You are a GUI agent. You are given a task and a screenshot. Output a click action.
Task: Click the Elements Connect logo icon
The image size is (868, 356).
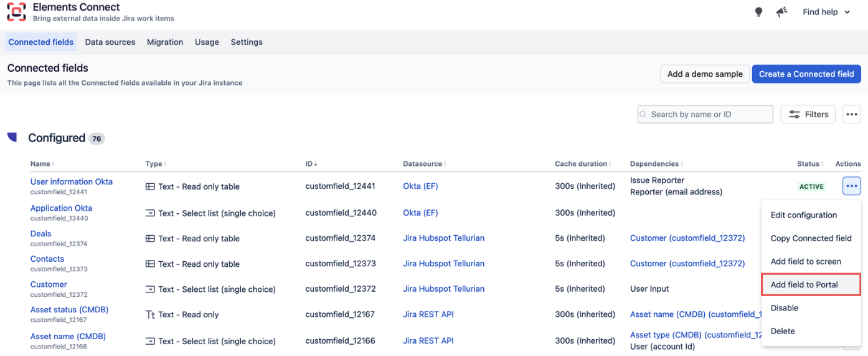coord(17,12)
